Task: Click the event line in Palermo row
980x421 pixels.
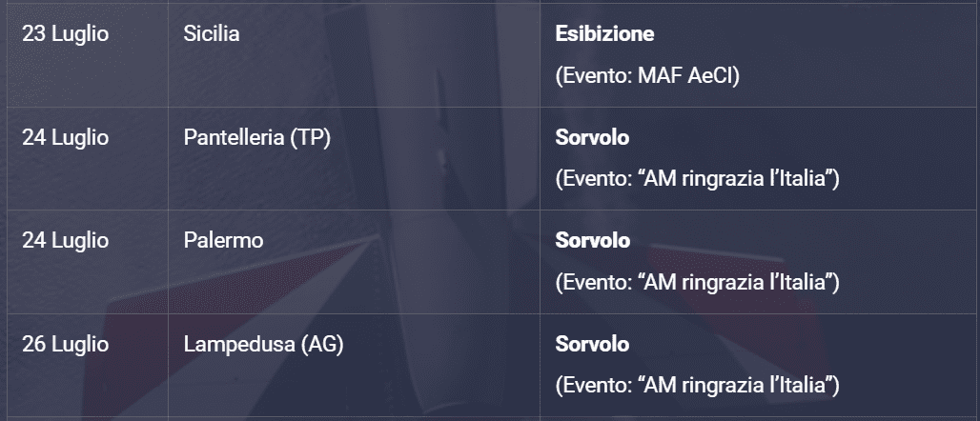Action: tap(697, 283)
